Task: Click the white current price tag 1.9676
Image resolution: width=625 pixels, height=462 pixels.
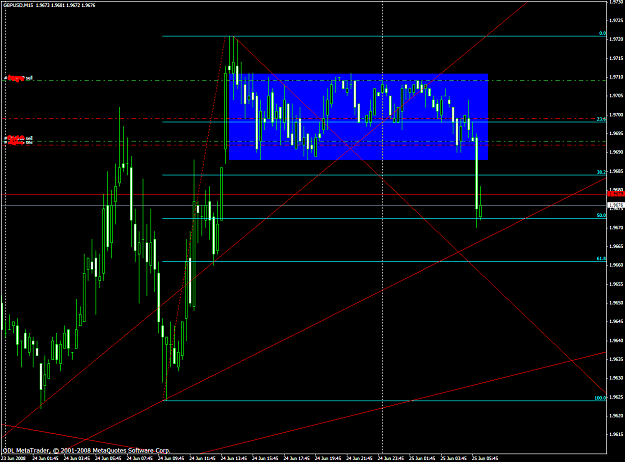Action: click(616, 205)
